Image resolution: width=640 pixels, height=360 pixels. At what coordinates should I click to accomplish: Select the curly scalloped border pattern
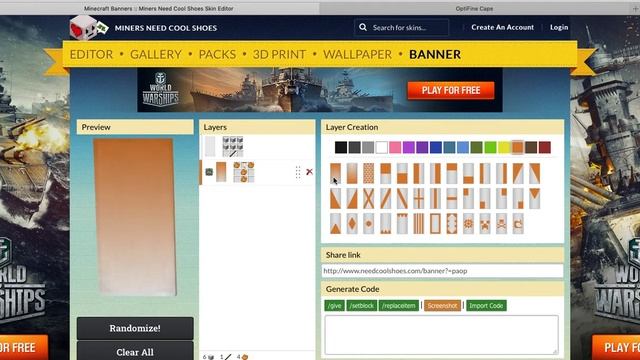pos(452,224)
